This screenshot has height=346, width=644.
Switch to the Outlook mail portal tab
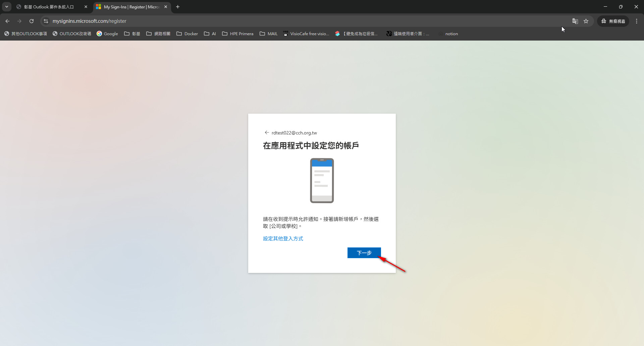pos(49,7)
